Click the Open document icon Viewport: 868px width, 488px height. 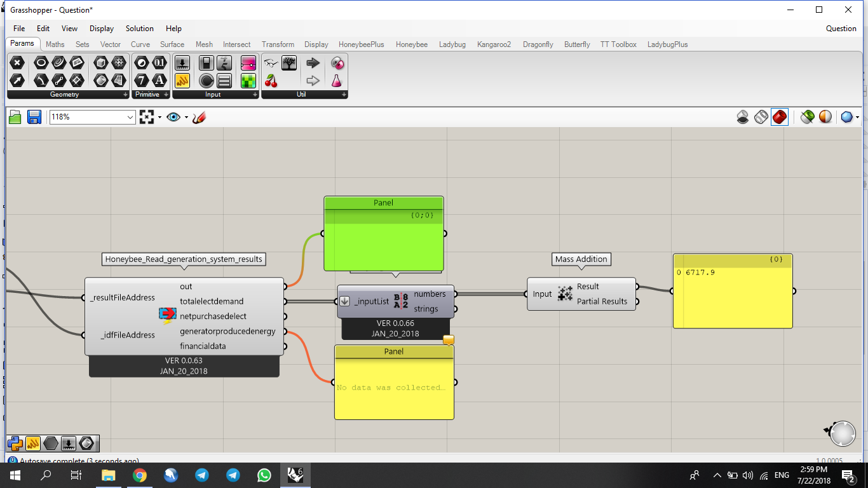pyautogui.click(x=15, y=117)
